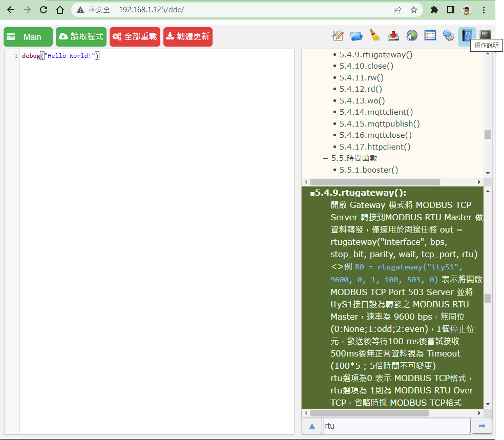The height and width of the screenshot is (440, 504).
Task: Open 5.5.1.booster() index entry
Action: pyautogui.click(x=369, y=170)
